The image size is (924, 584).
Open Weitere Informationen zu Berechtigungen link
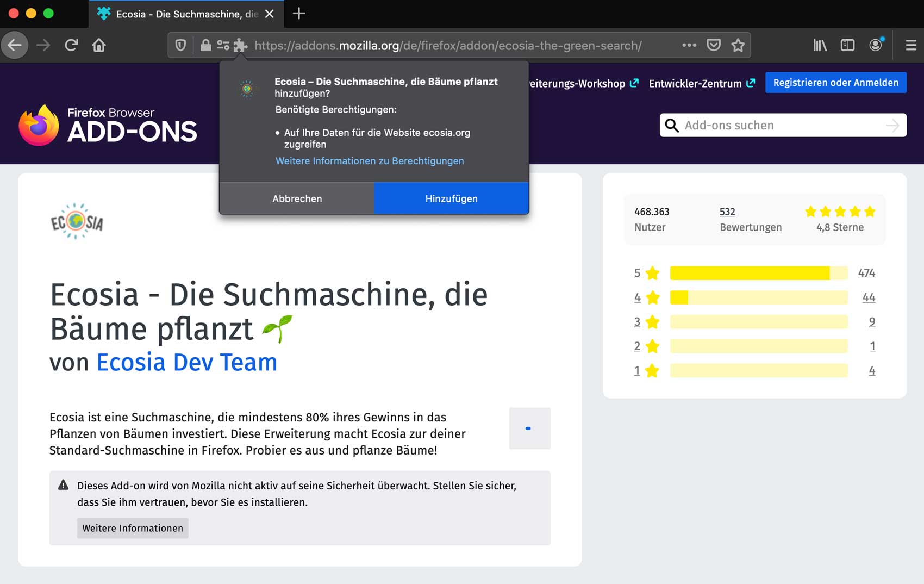[370, 161]
